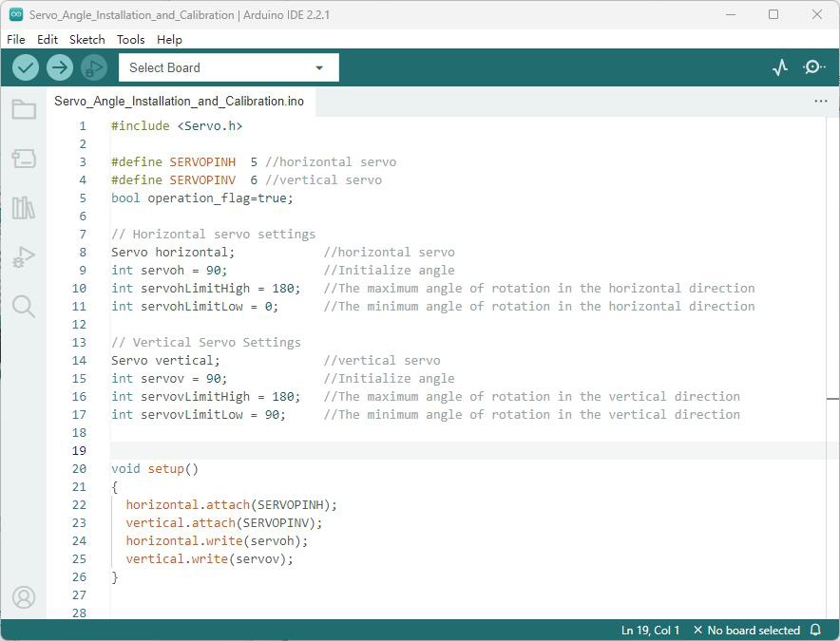Open the Library Manager sidebar
The width and height of the screenshot is (840, 641).
click(24, 208)
